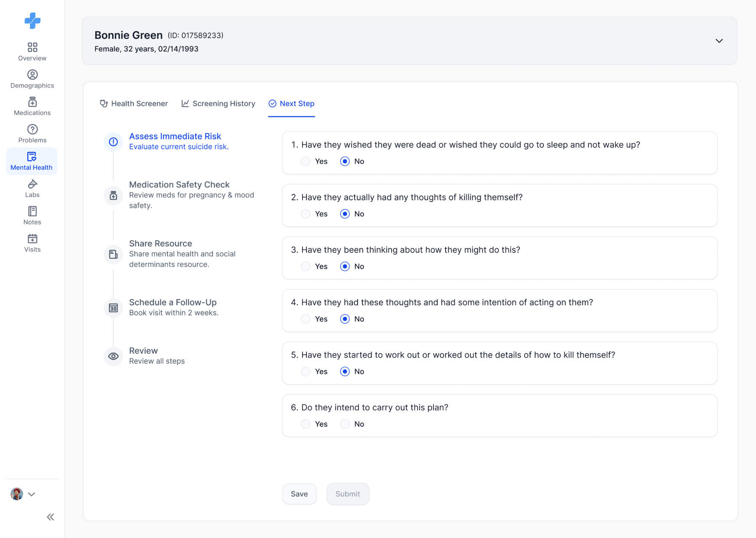Select Yes for question 6 carry out plan

(306, 424)
